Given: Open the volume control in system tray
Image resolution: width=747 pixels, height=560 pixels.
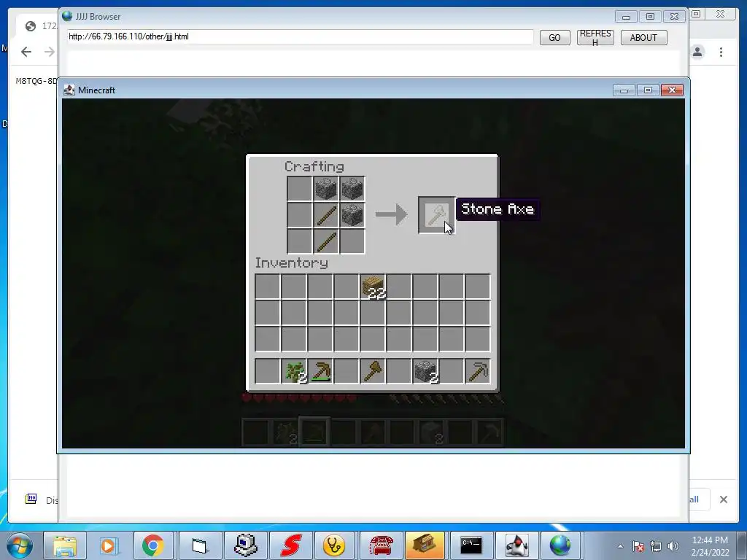Looking at the screenshot, I should coord(673,546).
